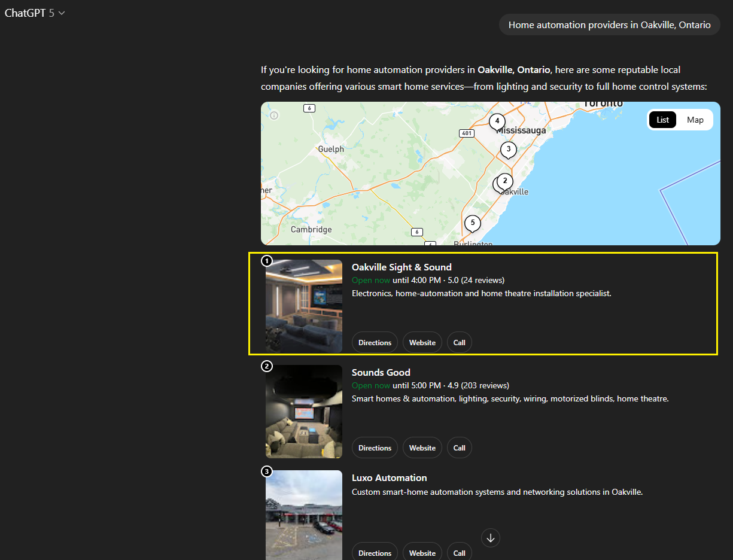Click the Sounds Good listing title
The image size is (733, 560).
[x=381, y=373]
